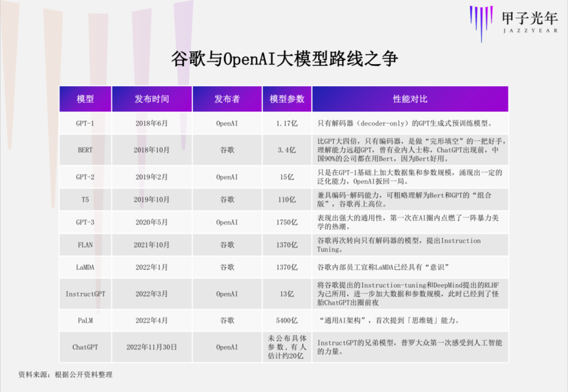Select the title 谷歌与OpenAI大模型路线之争

pyautogui.click(x=284, y=57)
